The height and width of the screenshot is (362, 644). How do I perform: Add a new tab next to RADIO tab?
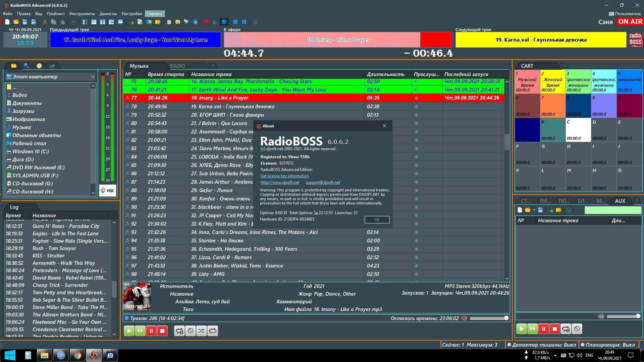[x=213, y=65]
